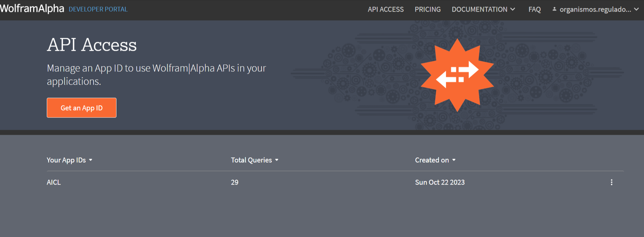Click the orange starburst API arrows graphic

point(457,75)
